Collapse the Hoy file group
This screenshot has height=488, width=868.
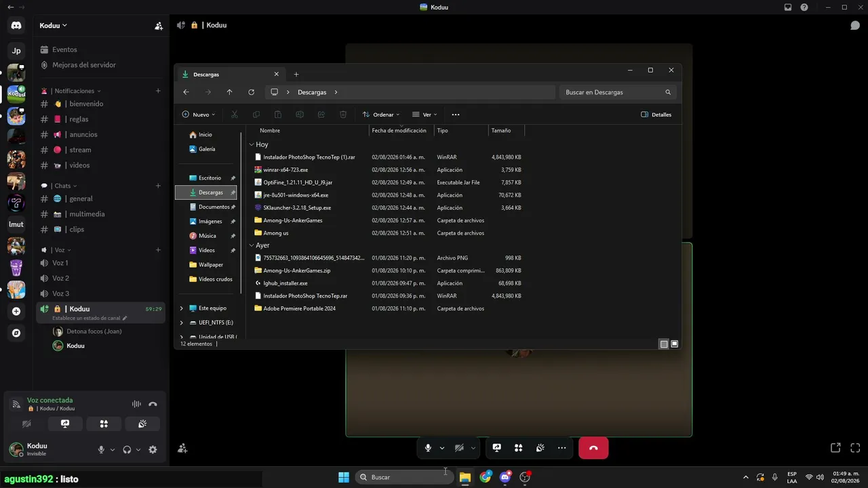coord(252,144)
